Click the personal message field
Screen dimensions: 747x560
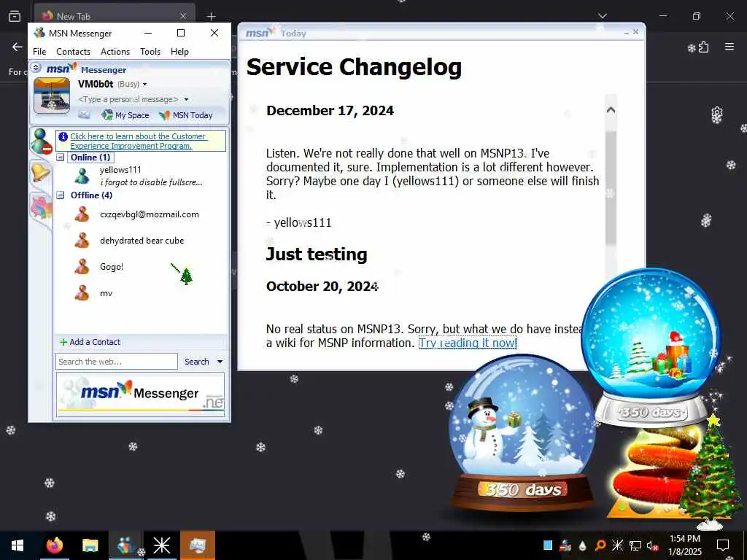[x=128, y=99]
